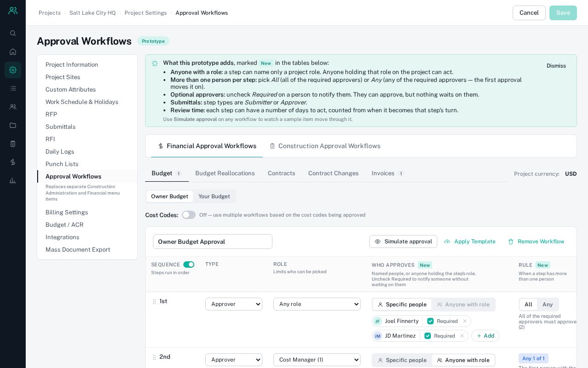Select the All rule for the 1st step

pos(528,305)
